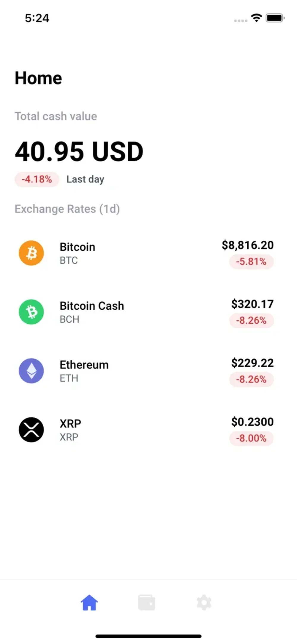Tap Bitcoin's -5.81% change badge

click(251, 262)
